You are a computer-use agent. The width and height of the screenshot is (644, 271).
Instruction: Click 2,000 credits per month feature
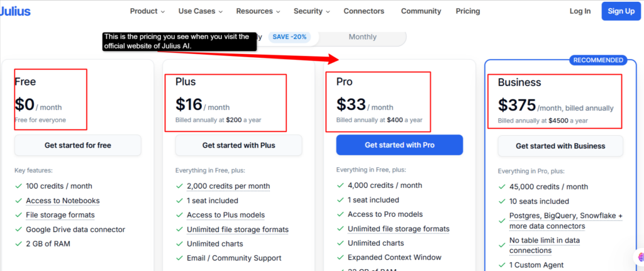(x=228, y=186)
